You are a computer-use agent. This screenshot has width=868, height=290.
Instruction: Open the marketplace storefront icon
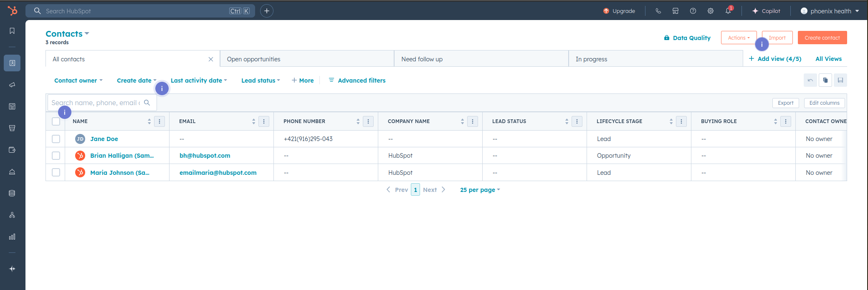(x=676, y=11)
